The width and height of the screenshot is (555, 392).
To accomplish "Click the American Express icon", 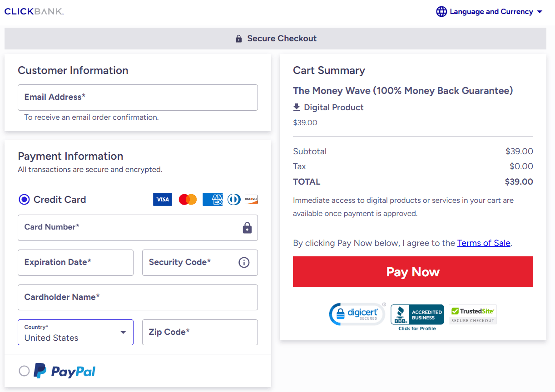I will tap(213, 199).
